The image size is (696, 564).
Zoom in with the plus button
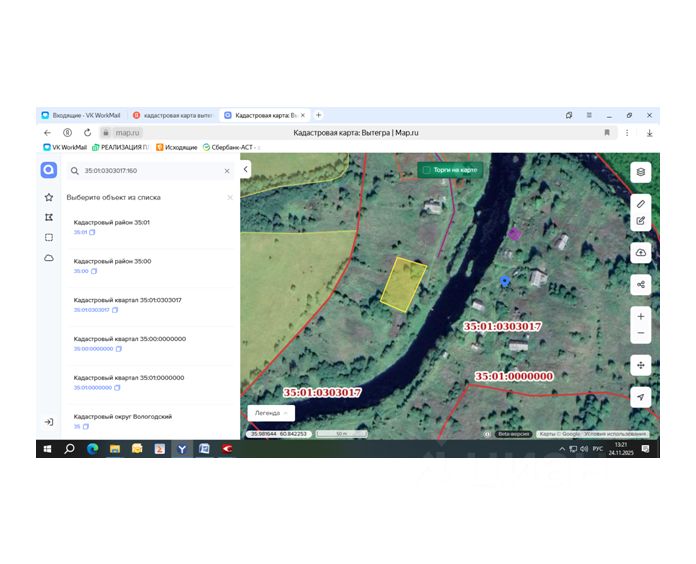pos(641,316)
